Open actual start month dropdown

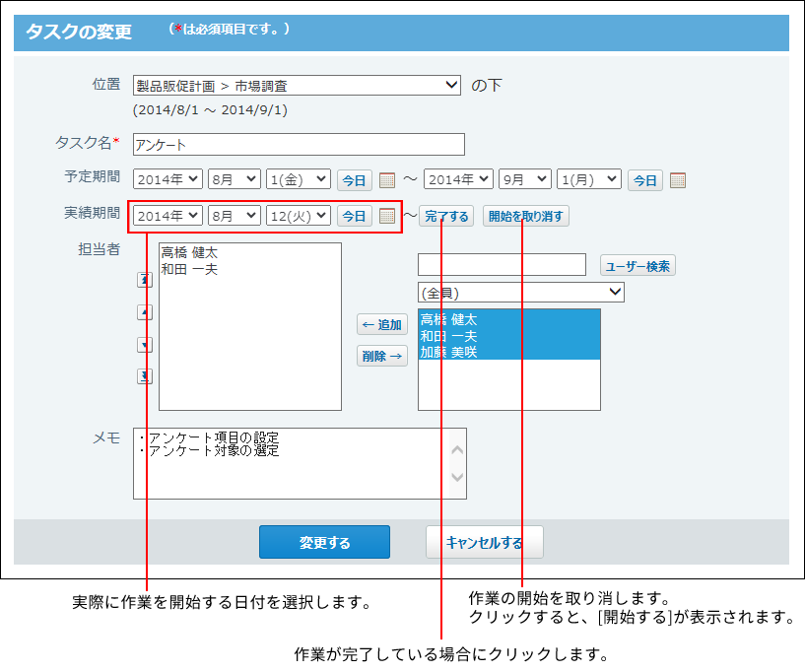(235, 216)
